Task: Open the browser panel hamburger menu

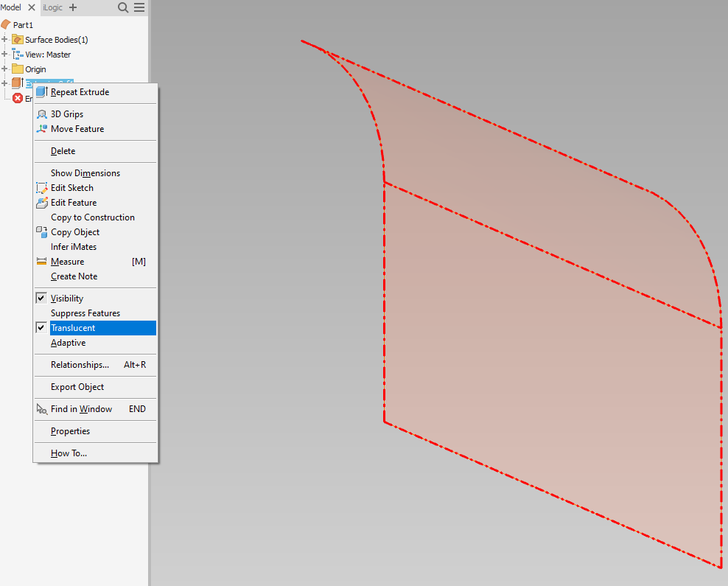Action: (139, 7)
